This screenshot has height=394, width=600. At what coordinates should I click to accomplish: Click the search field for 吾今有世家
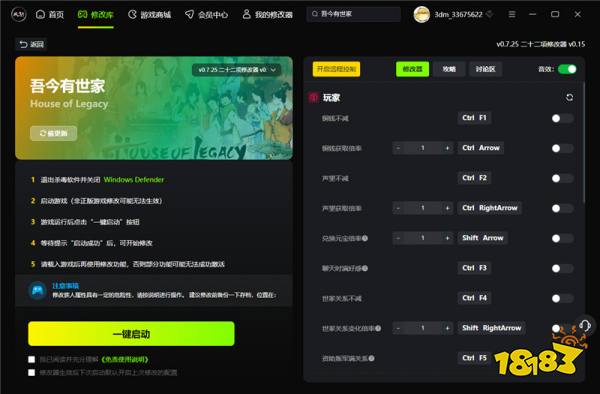(x=354, y=14)
